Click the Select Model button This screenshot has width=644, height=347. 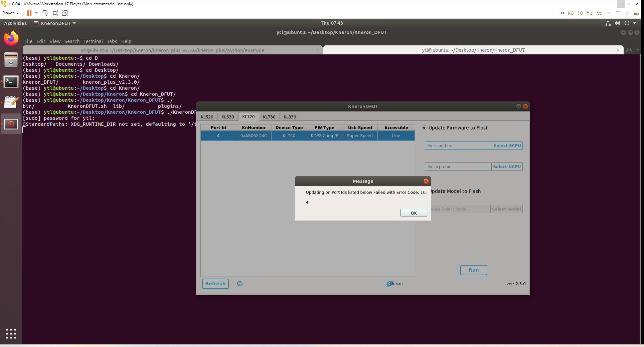tap(506, 209)
